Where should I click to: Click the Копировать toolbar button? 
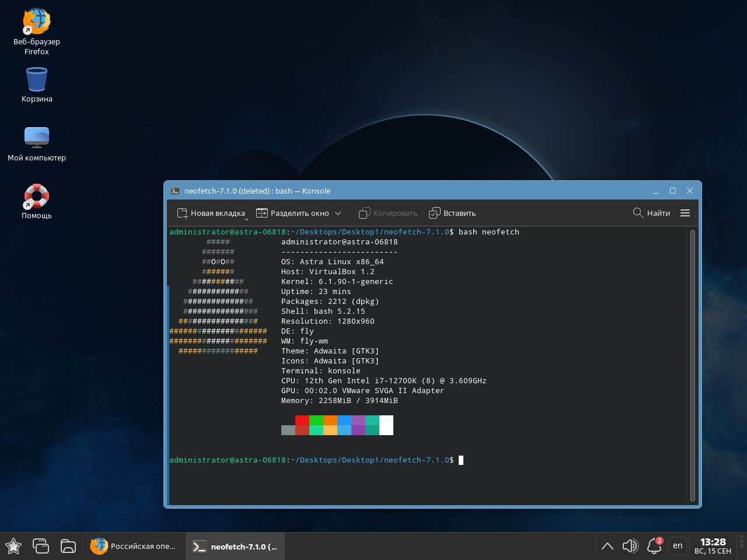[388, 213]
